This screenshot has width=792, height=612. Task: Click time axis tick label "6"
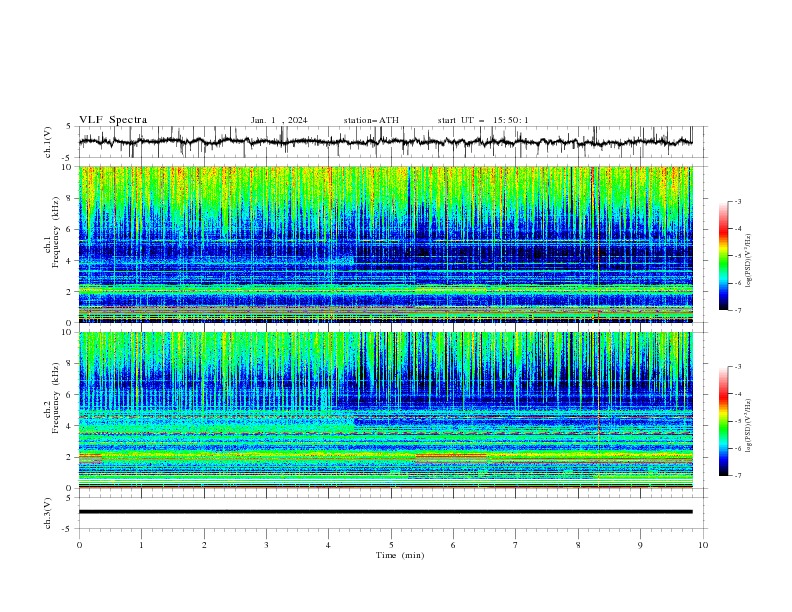(453, 545)
